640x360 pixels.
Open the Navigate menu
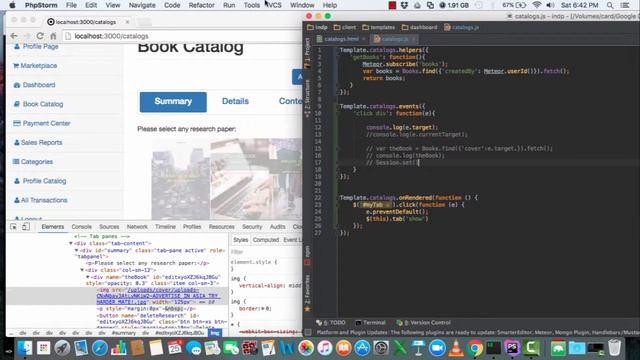point(142,5)
